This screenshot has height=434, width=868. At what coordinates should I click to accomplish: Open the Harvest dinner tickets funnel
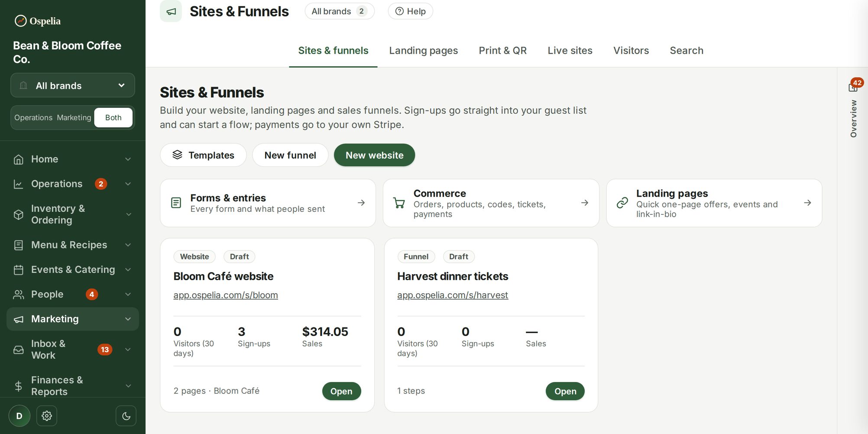pos(565,391)
